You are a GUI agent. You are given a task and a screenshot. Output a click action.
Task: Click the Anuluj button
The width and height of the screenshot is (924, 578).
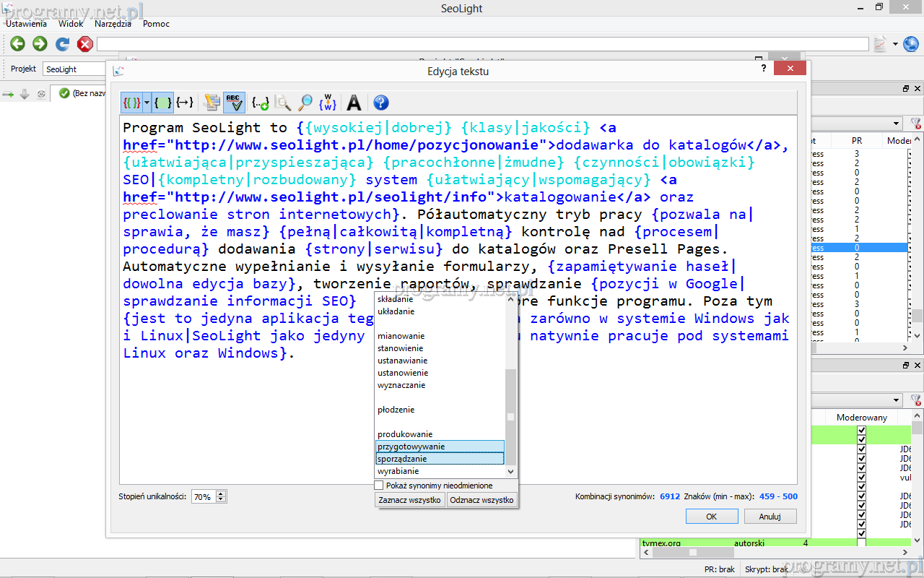770,517
